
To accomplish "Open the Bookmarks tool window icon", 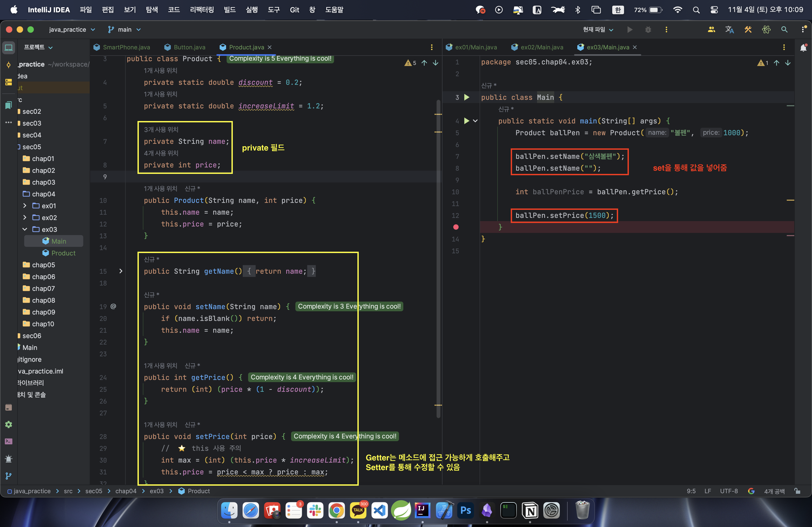I will pos(9,105).
